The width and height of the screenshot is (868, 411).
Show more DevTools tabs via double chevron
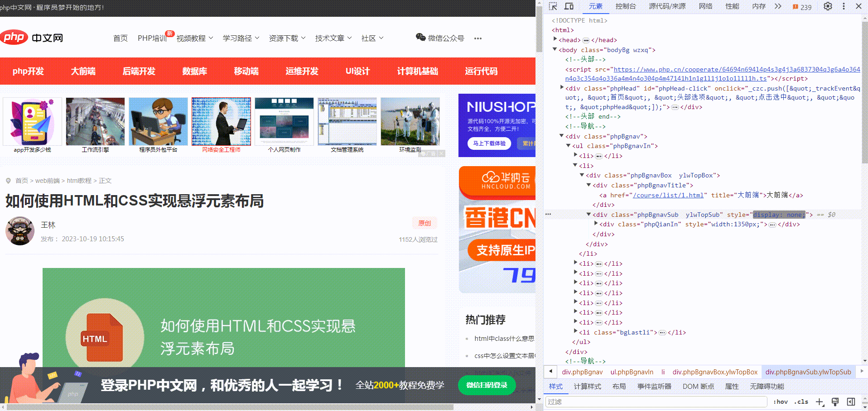[778, 6]
